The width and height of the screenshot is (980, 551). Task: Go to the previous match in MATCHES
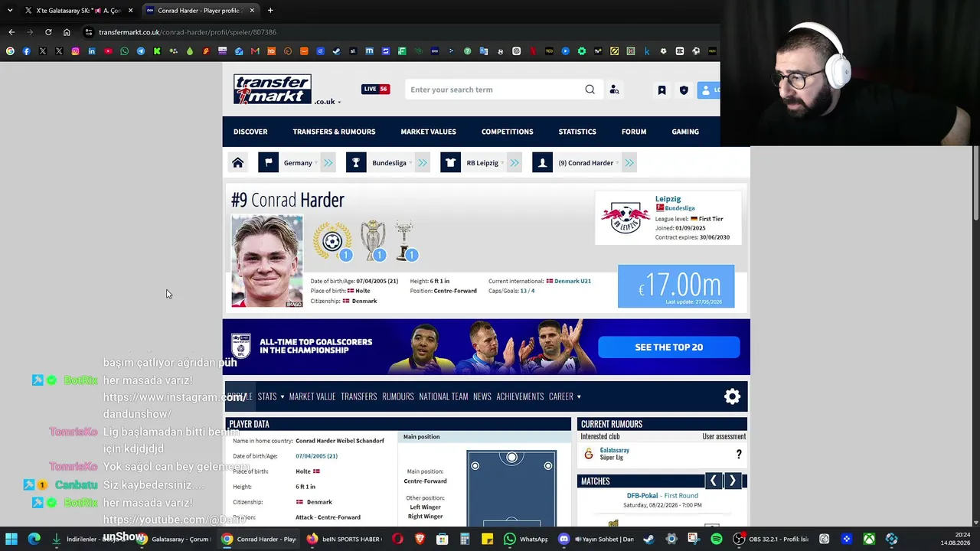tap(714, 481)
